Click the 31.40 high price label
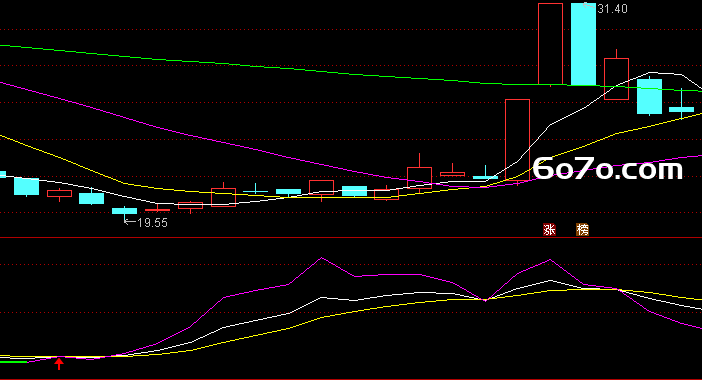The width and height of the screenshot is (702, 380). [x=612, y=9]
